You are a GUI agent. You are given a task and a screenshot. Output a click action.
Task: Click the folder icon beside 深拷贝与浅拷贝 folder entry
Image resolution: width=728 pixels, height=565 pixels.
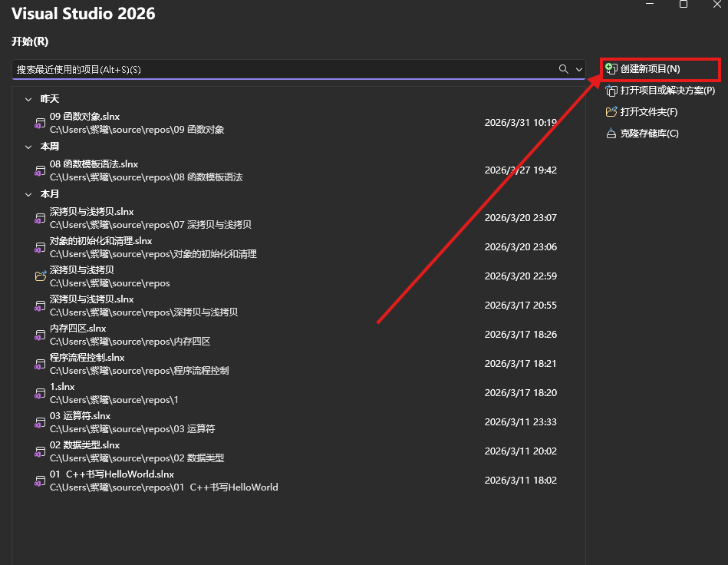click(x=41, y=276)
